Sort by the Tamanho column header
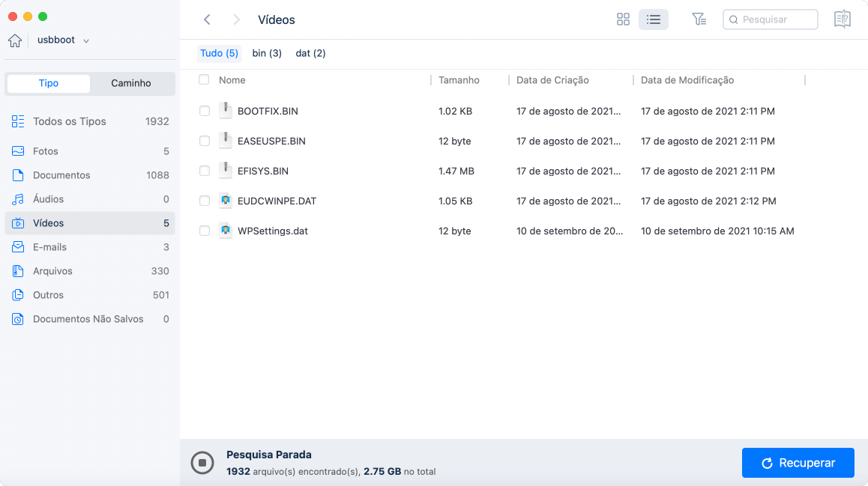The height and width of the screenshot is (486, 868). [459, 80]
